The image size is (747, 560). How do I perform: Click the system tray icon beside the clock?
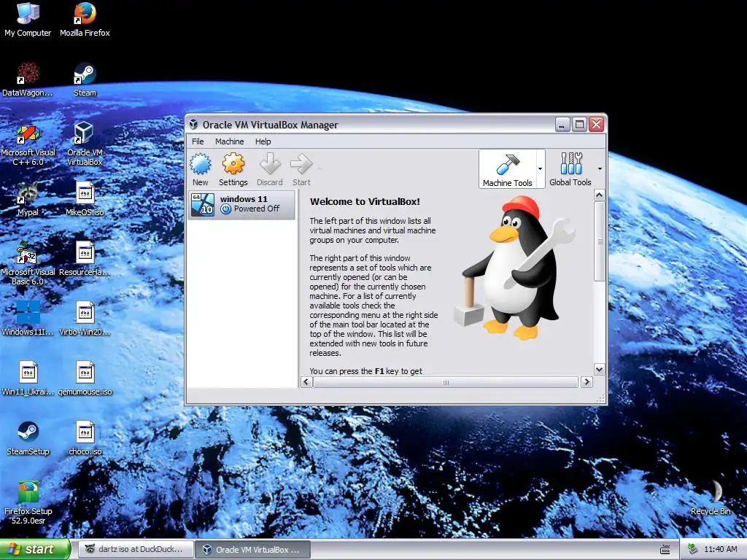pos(693,550)
